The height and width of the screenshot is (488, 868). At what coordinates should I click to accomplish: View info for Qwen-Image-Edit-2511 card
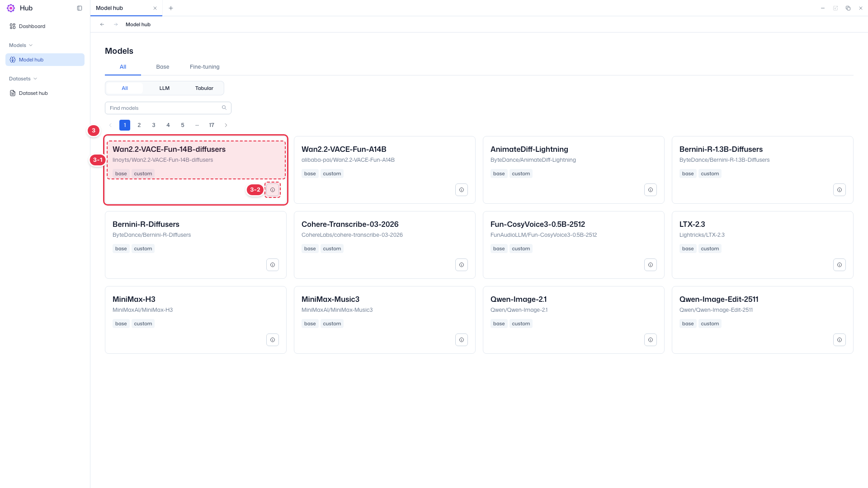point(840,340)
